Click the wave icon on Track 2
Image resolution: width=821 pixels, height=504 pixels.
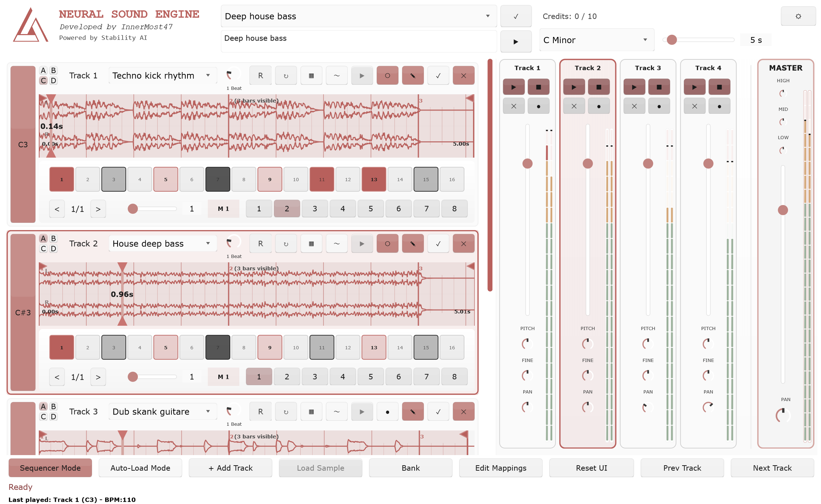(x=337, y=244)
